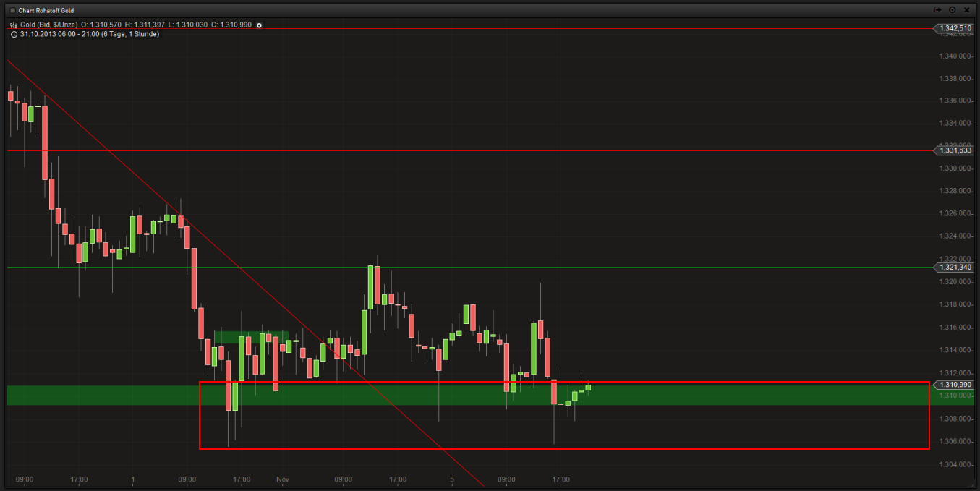The height and width of the screenshot is (491, 980).
Task: Click the detach chart icon in the title bar
Action: (938, 9)
